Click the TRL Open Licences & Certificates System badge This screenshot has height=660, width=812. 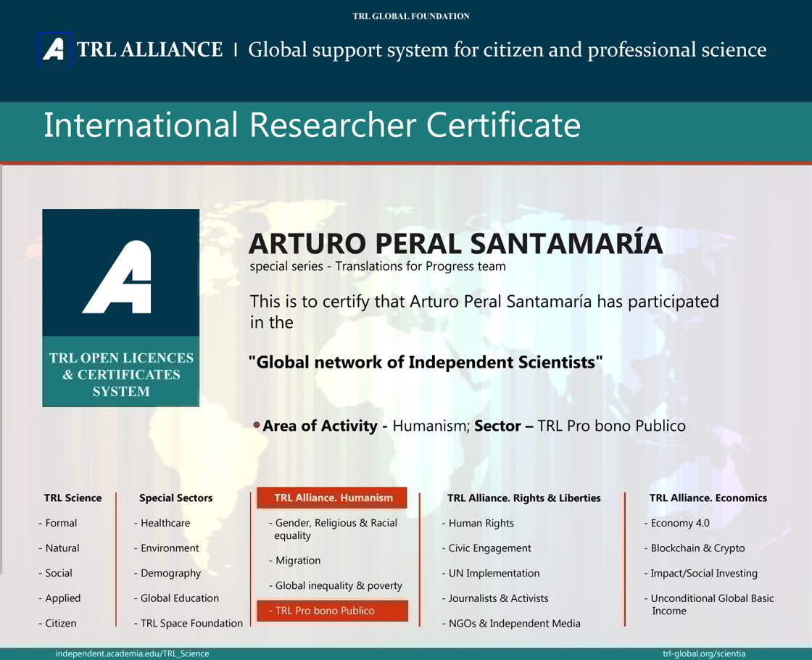121,374
